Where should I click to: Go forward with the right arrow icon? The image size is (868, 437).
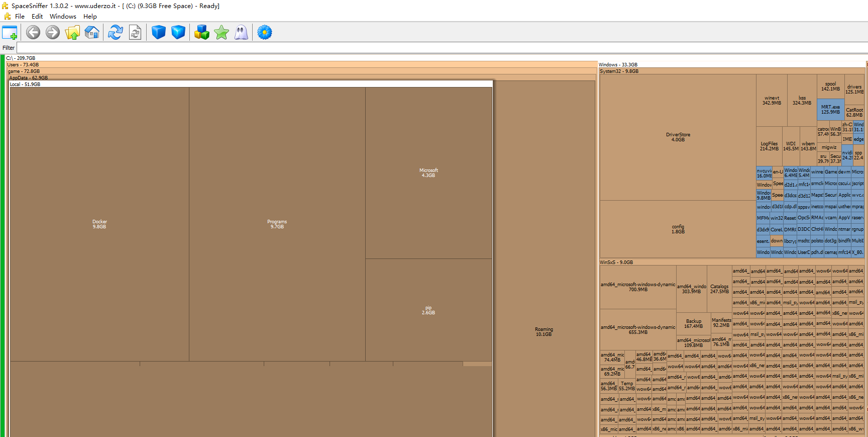pyautogui.click(x=53, y=33)
